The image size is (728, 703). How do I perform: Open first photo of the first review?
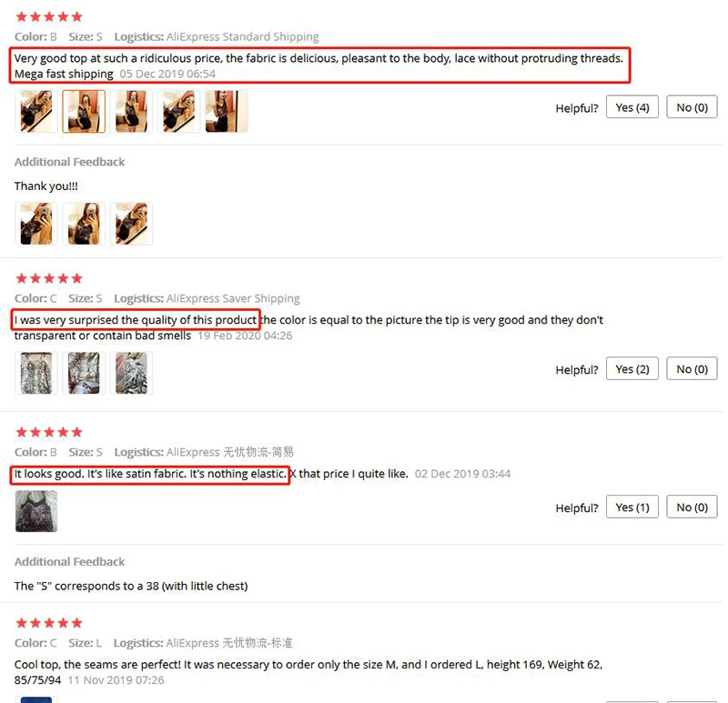[x=36, y=111]
